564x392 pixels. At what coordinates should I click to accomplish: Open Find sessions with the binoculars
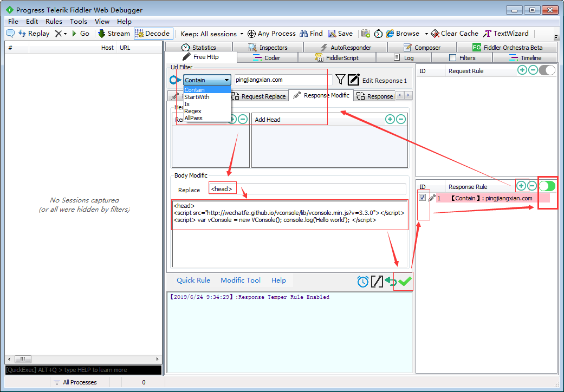pos(312,34)
